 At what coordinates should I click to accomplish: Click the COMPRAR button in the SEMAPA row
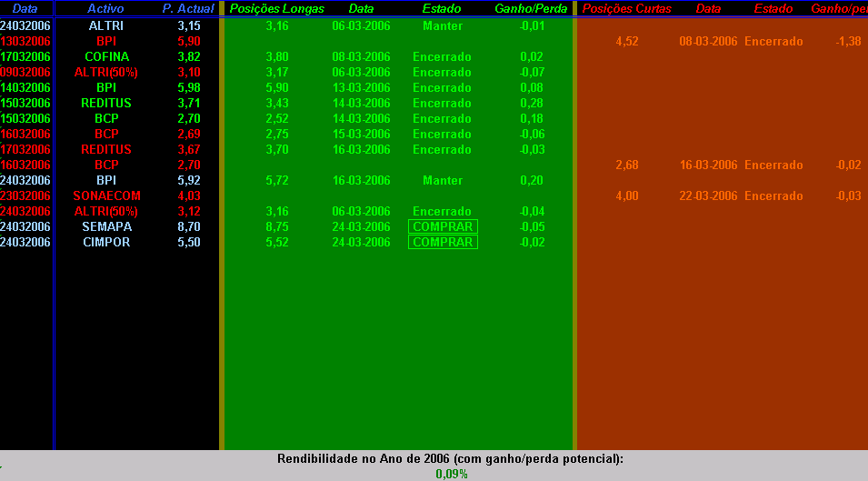coord(443,226)
